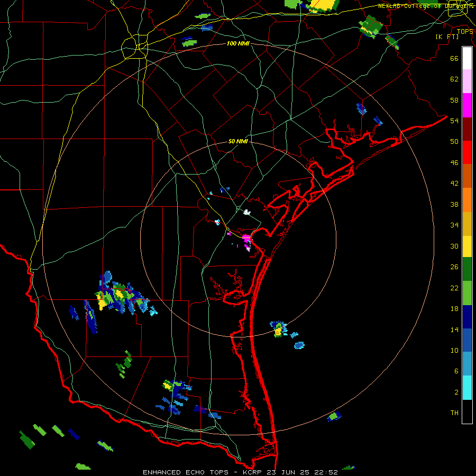Viewport: 476px width, 476px height.
Task: Select the black TH threshold legend band
Action: tap(467, 411)
